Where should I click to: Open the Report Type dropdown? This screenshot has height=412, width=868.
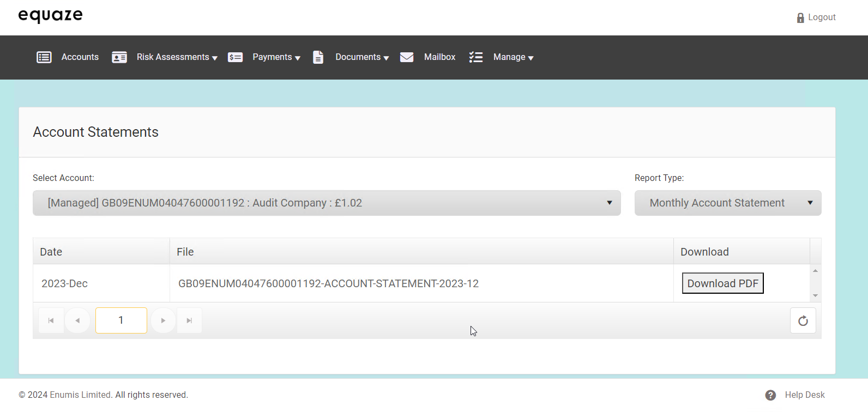727,203
